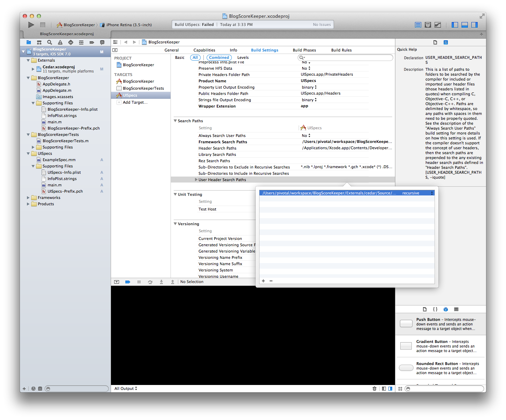This screenshot has height=420, width=506.
Task: Toggle breakpoints activation in debug bar
Action: pyautogui.click(x=128, y=282)
